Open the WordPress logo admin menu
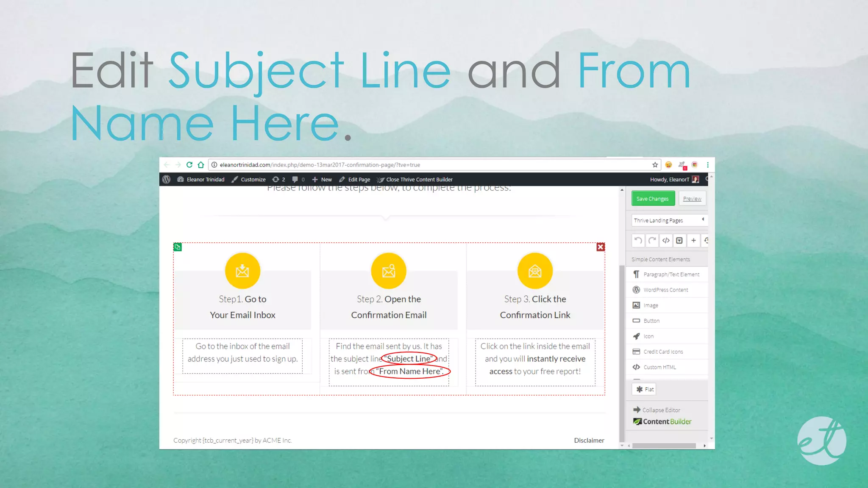The image size is (868, 488). [x=167, y=180]
